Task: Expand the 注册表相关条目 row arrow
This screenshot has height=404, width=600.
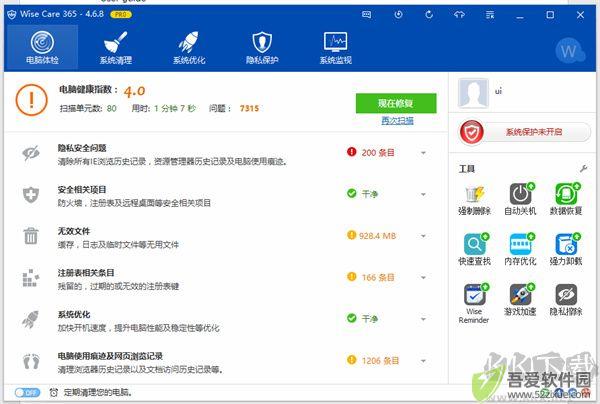Action: (x=423, y=277)
